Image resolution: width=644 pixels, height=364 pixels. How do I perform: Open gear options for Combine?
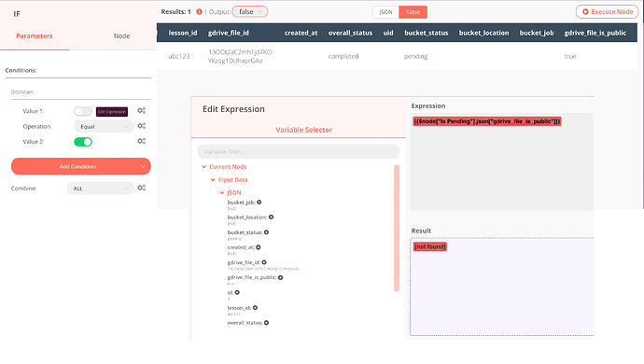141,189
